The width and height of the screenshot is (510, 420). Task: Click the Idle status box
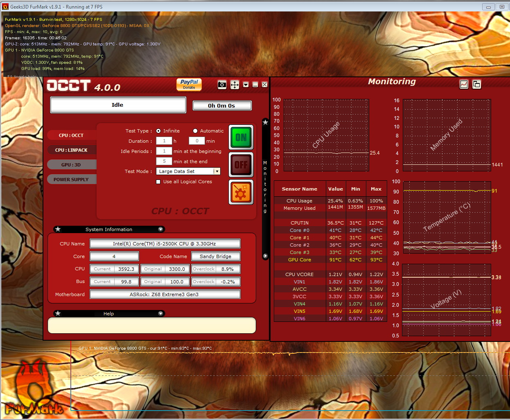pyautogui.click(x=118, y=105)
